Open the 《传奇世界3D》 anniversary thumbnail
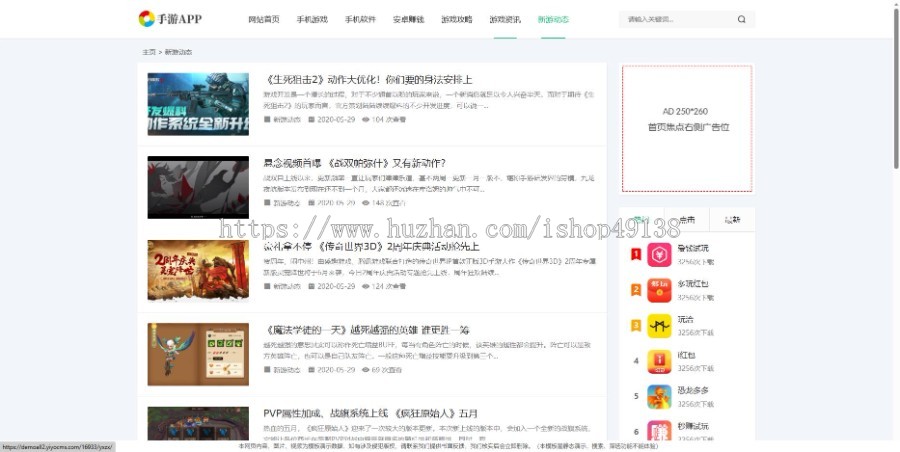 point(198,271)
